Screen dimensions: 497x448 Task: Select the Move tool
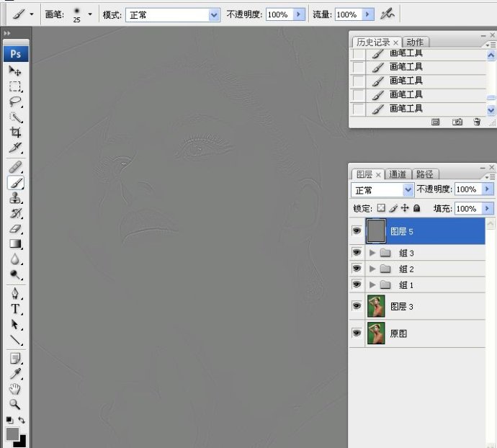coord(15,71)
